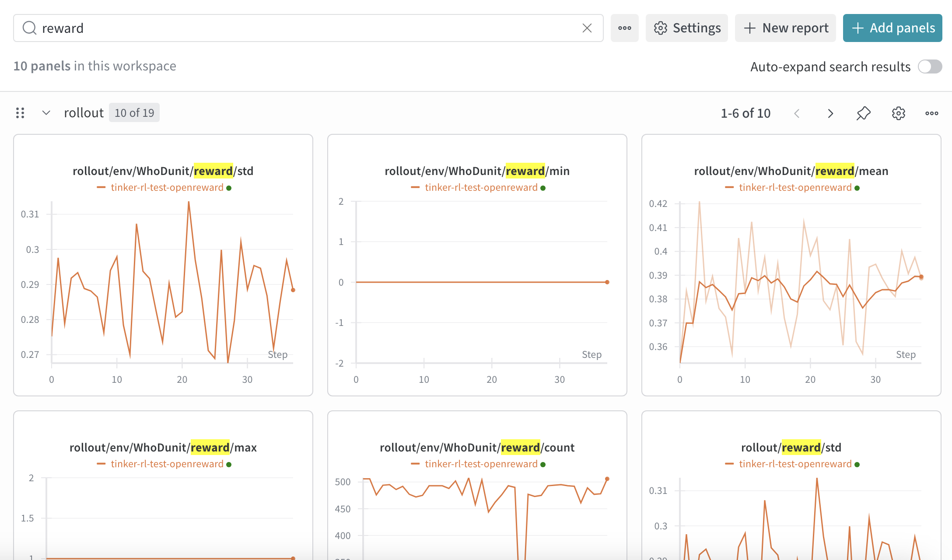The height and width of the screenshot is (560, 952).
Task: Open workspace Settings
Action: [687, 28]
